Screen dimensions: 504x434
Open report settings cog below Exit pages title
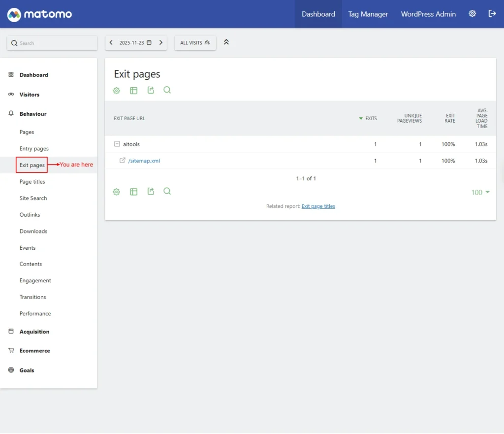(117, 91)
